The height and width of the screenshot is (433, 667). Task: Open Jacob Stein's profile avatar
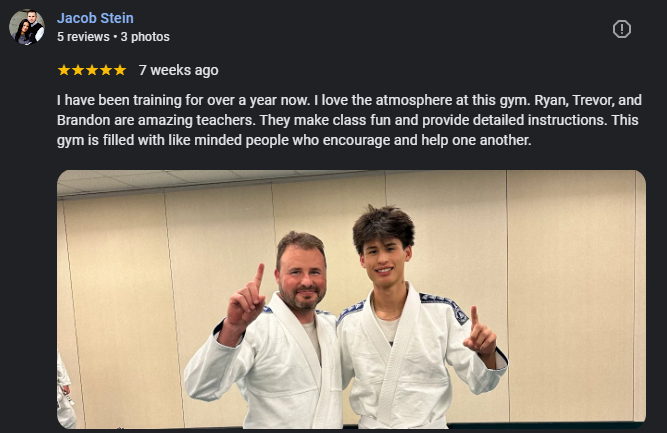click(27, 27)
